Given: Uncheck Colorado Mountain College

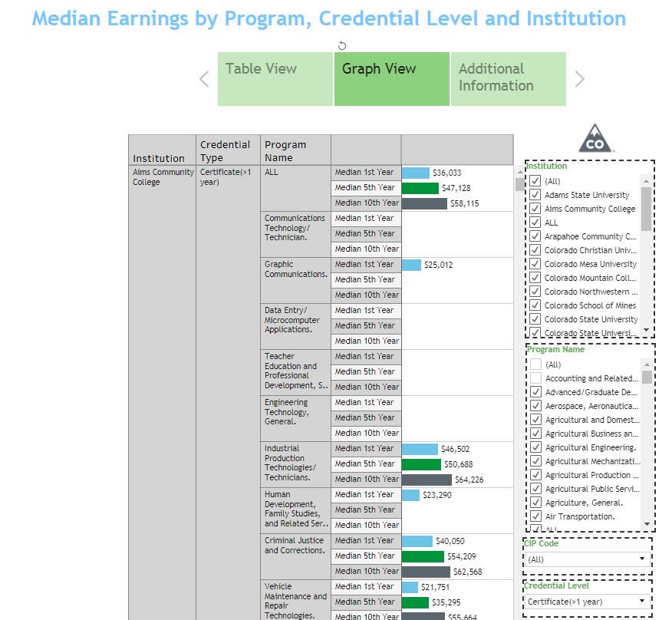Looking at the screenshot, I should [x=535, y=278].
